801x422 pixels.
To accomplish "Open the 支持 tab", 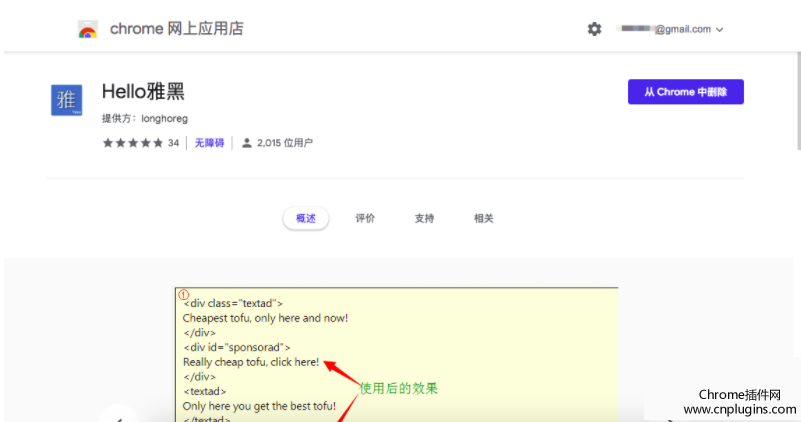I will (x=424, y=218).
